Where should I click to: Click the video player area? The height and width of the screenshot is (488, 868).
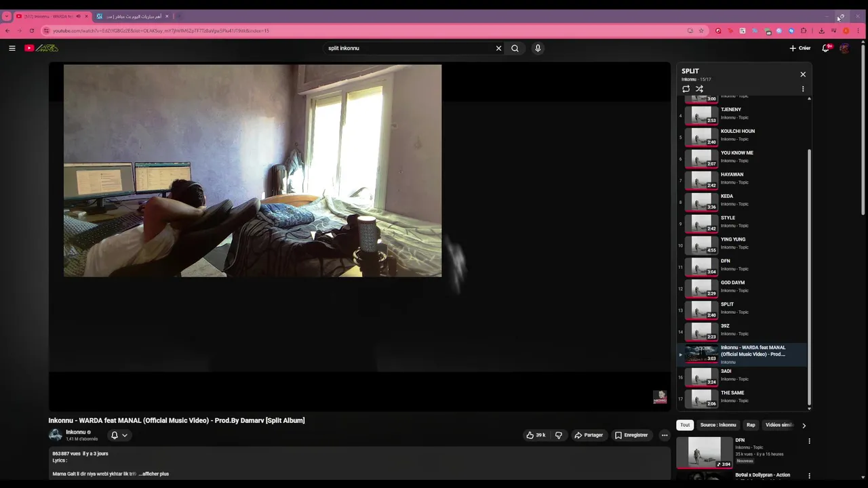tap(359, 236)
